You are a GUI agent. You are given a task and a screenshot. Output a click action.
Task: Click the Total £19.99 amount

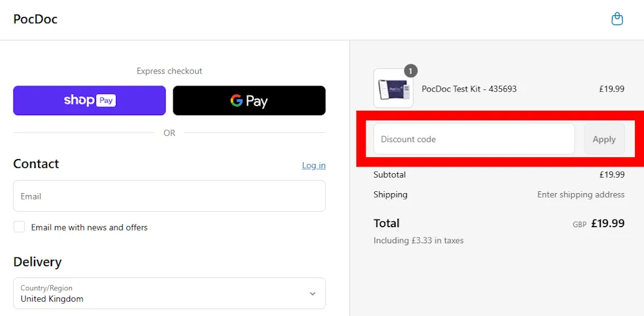(x=608, y=223)
